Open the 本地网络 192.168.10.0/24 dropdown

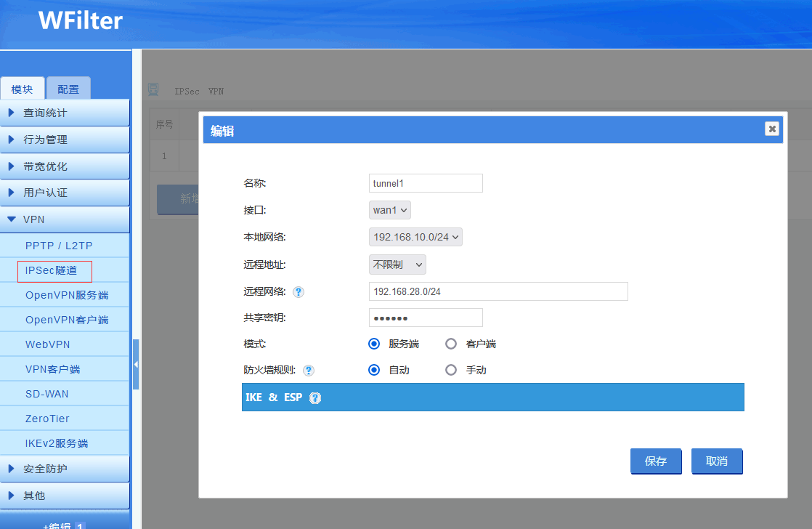(415, 237)
